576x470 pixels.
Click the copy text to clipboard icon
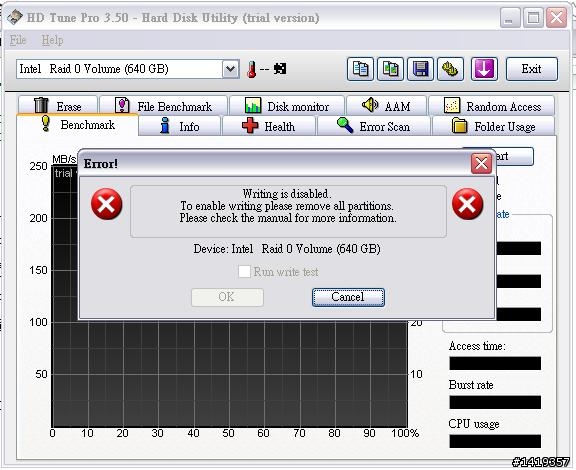point(360,69)
